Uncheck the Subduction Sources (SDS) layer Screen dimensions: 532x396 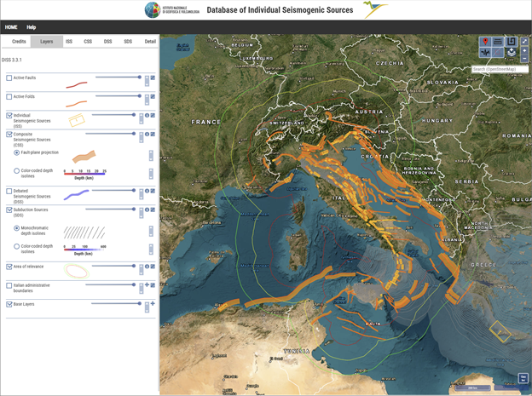tap(9, 209)
